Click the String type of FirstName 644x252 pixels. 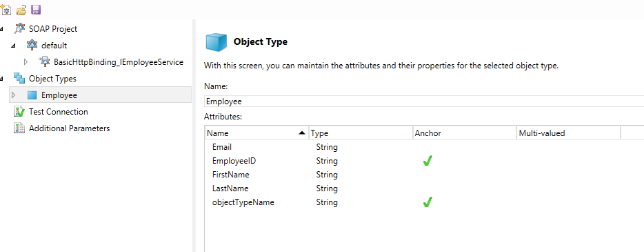point(327,175)
